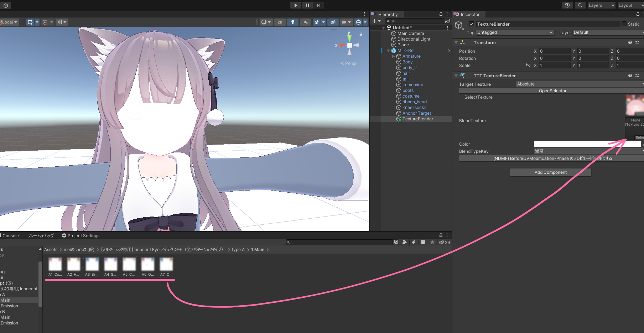Switch to the フレームデバッグ tab
This screenshot has width=644, height=333.
pos(40,235)
